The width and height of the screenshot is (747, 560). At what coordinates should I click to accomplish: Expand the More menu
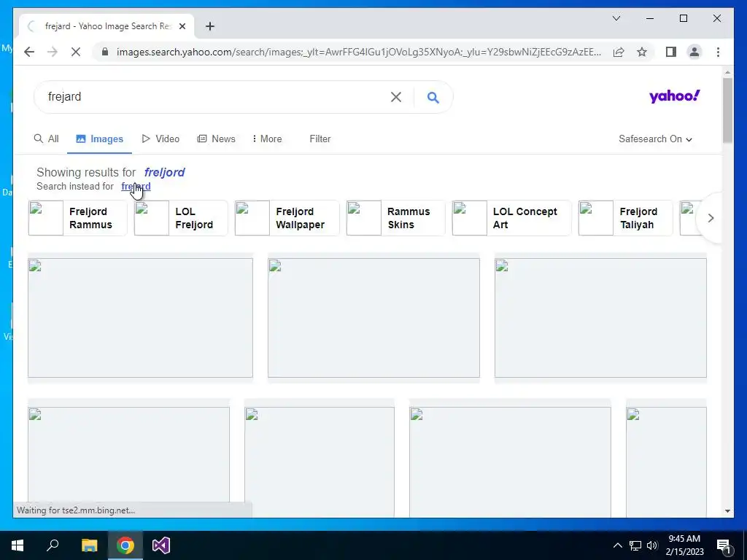(x=267, y=139)
